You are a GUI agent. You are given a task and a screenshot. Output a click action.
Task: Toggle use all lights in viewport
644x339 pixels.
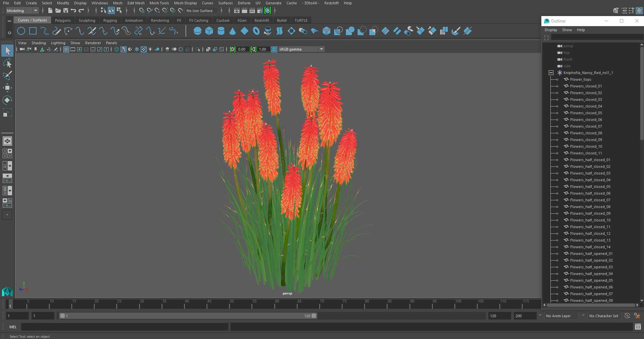click(x=150, y=49)
